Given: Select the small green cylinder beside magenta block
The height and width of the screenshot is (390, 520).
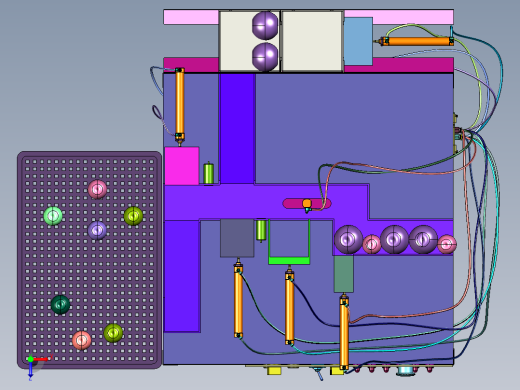Looking at the screenshot, I should (x=208, y=173).
